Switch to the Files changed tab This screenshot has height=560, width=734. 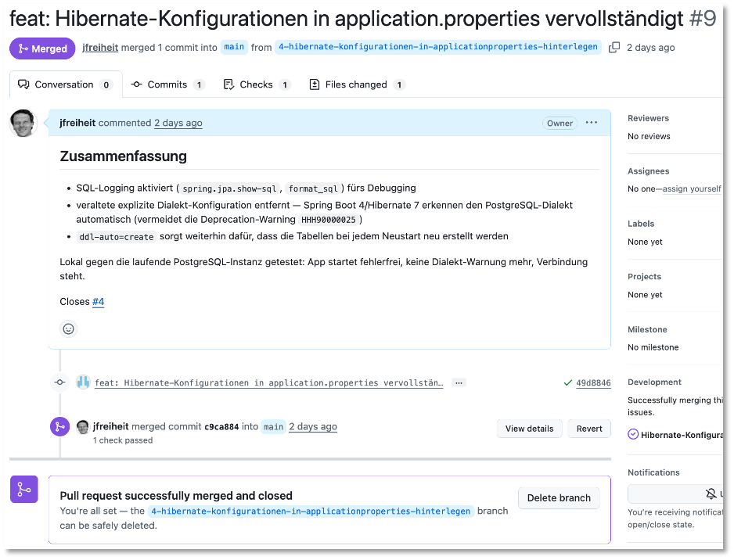point(357,84)
